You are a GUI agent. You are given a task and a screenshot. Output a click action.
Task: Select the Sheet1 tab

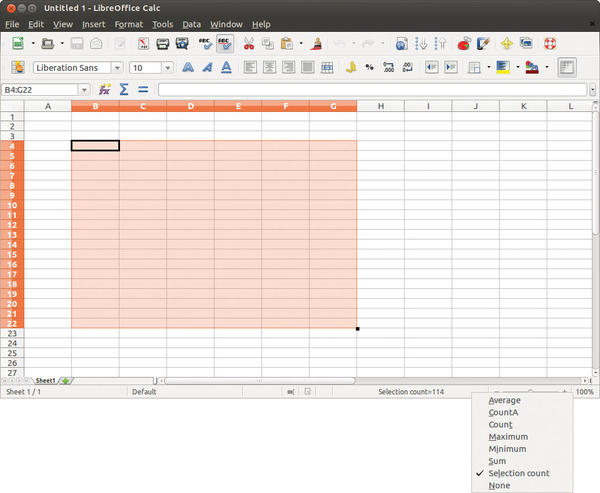coord(45,380)
